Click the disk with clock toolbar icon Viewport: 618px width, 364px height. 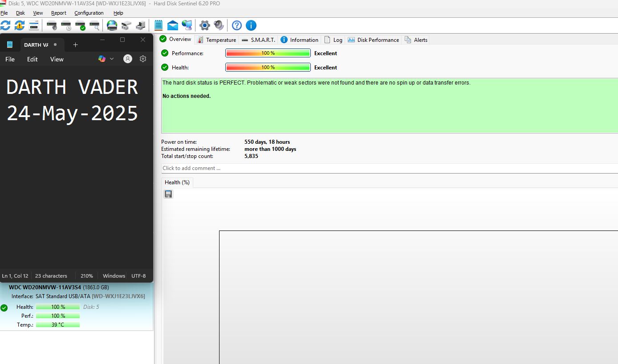coord(66,25)
